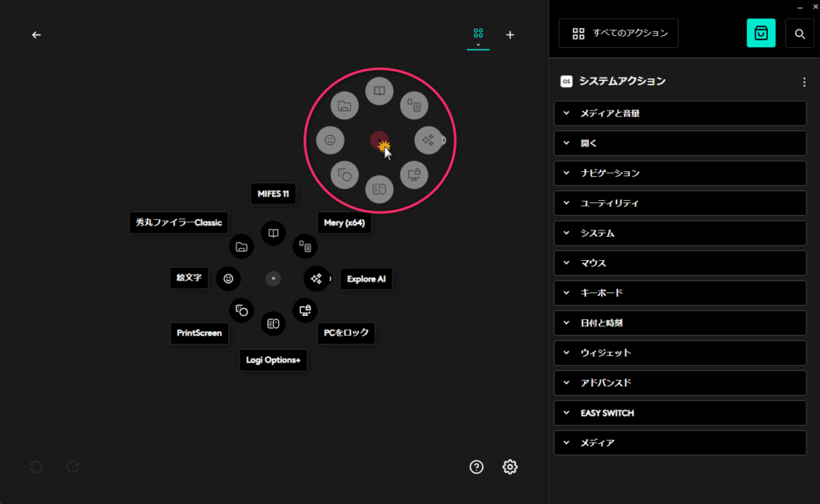The image size is (820, 504).
Task: Click the すべてのアクション button
Action: (x=618, y=34)
